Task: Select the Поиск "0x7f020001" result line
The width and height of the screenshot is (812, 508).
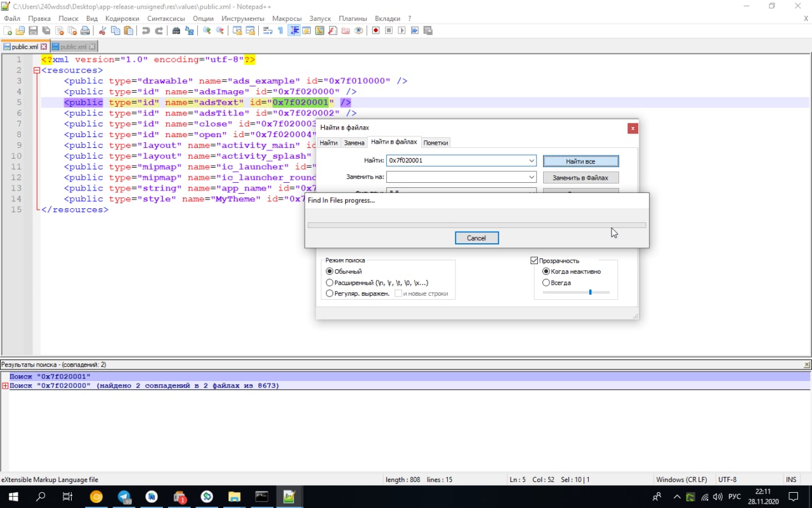Action: 406,377
